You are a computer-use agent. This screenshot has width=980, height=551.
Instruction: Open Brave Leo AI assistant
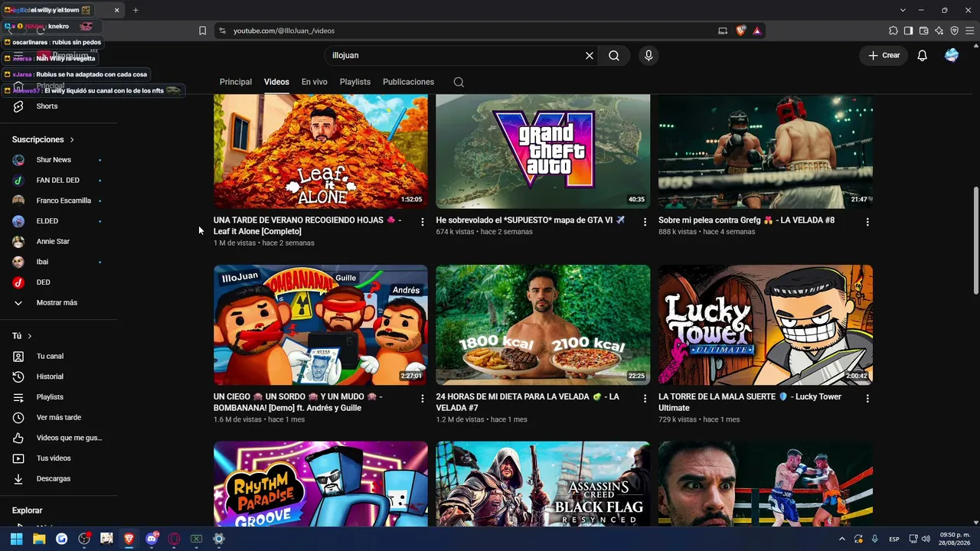939,31
